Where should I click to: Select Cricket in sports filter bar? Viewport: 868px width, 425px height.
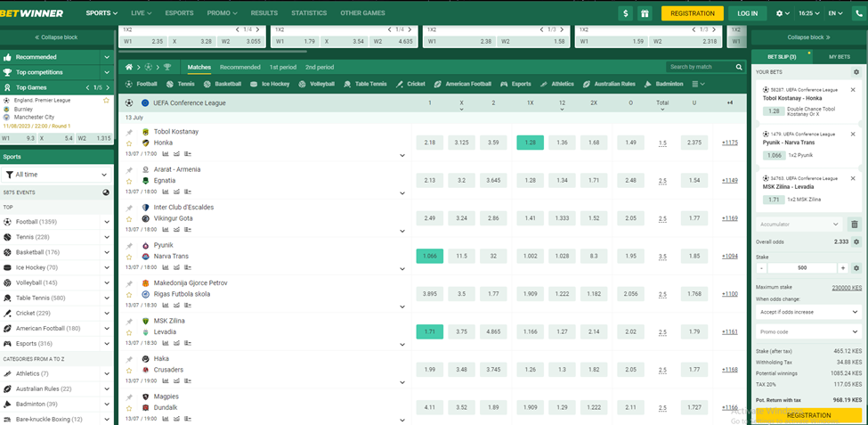pos(410,85)
